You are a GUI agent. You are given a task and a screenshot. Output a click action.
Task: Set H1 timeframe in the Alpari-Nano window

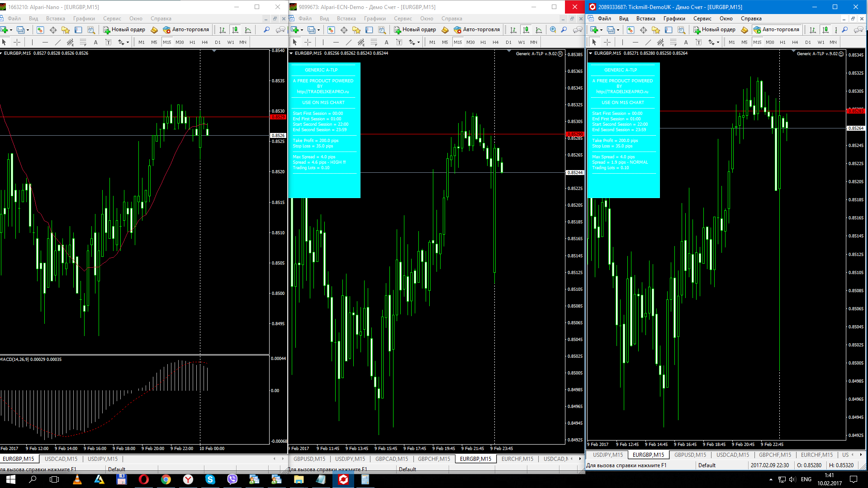(x=192, y=42)
